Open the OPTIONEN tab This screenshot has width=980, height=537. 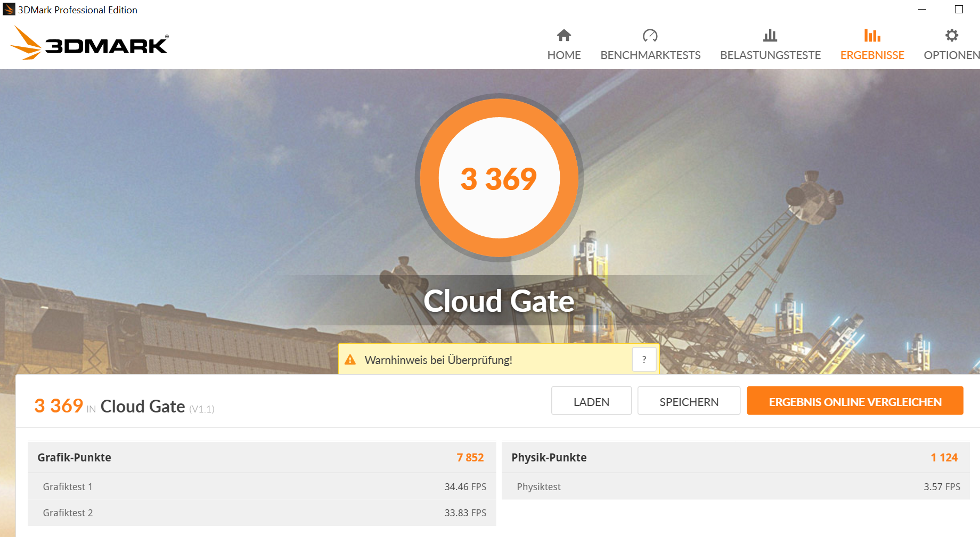[952, 45]
